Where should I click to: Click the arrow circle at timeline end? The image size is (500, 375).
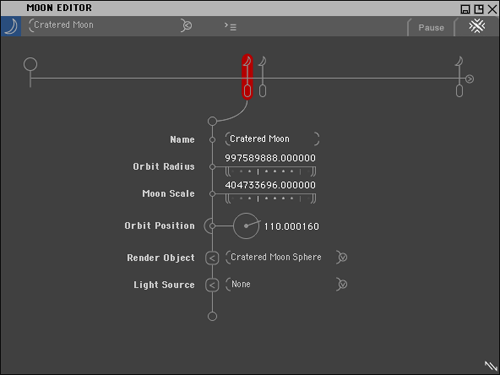pyautogui.click(x=469, y=79)
